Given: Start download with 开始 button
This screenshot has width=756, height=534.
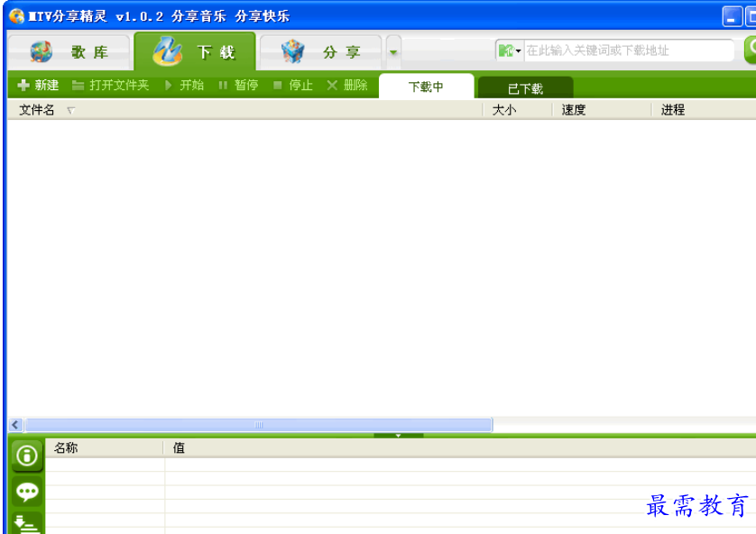Looking at the screenshot, I should (x=184, y=86).
